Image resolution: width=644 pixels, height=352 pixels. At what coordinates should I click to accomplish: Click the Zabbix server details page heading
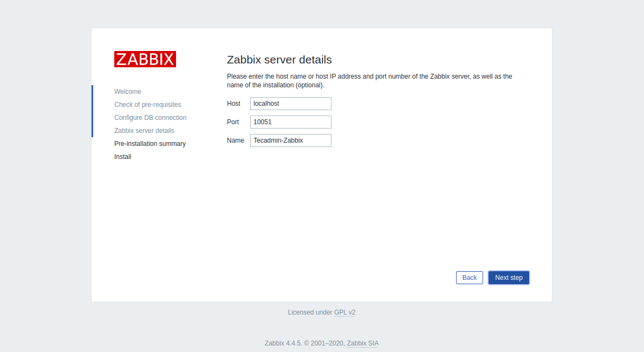point(279,60)
